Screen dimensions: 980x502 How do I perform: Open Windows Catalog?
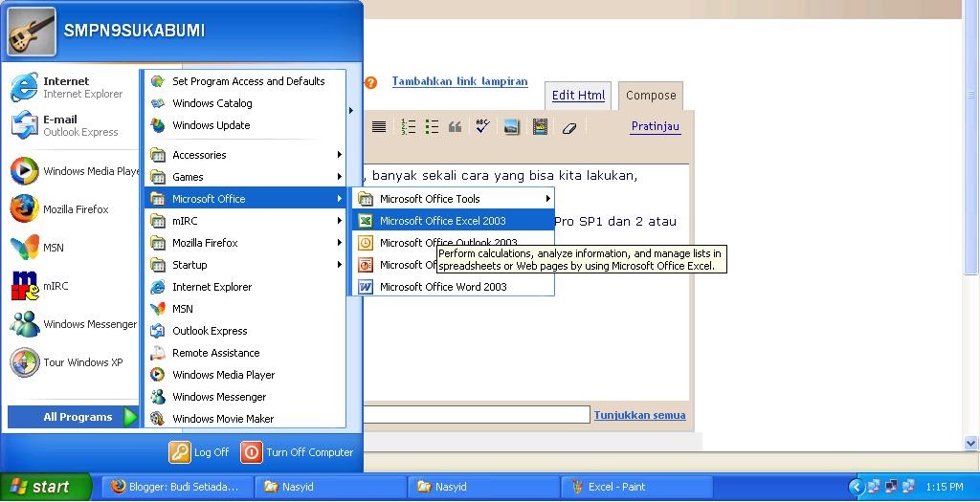[x=245, y=103]
